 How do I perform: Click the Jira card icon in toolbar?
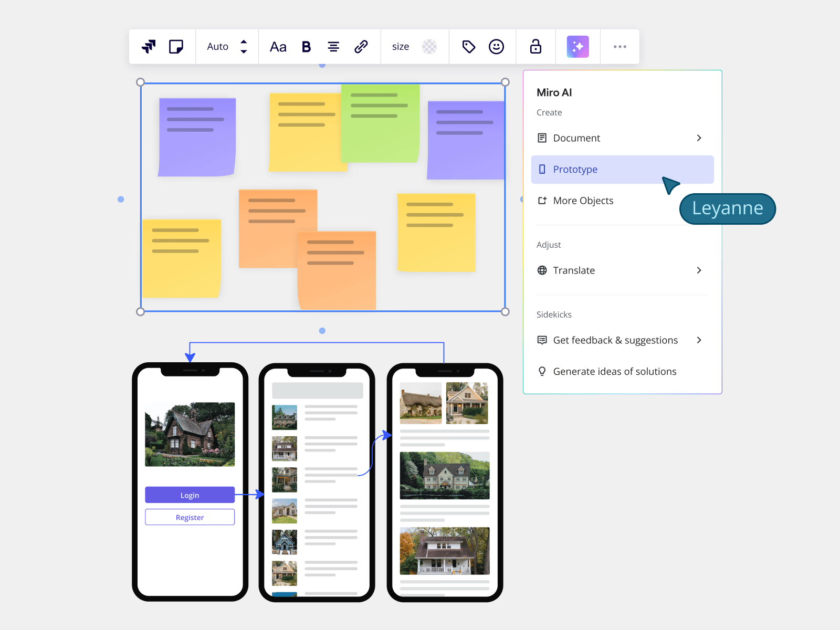coord(149,47)
